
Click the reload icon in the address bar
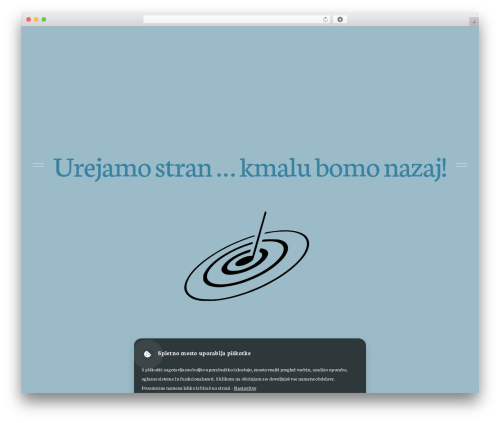coord(325,20)
